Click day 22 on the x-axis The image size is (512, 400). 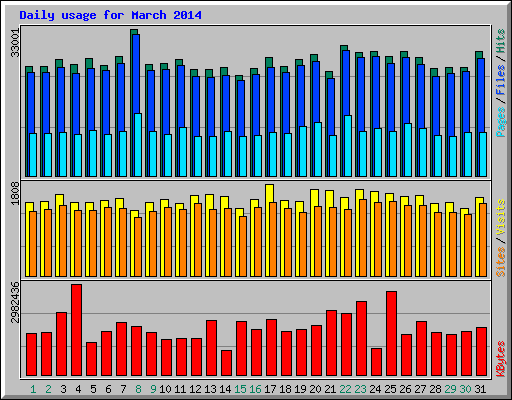click(x=345, y=389)
